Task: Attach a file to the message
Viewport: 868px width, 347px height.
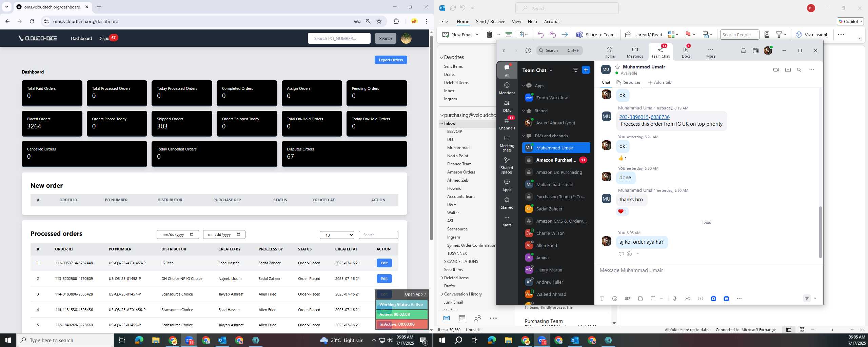Action: [x=640, y=299]
